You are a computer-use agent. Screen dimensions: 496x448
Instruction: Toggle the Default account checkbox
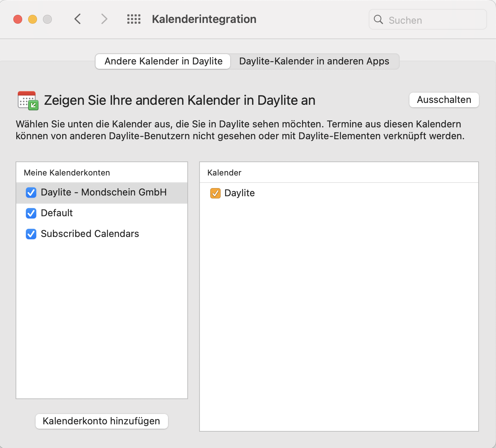pos(31,213)
